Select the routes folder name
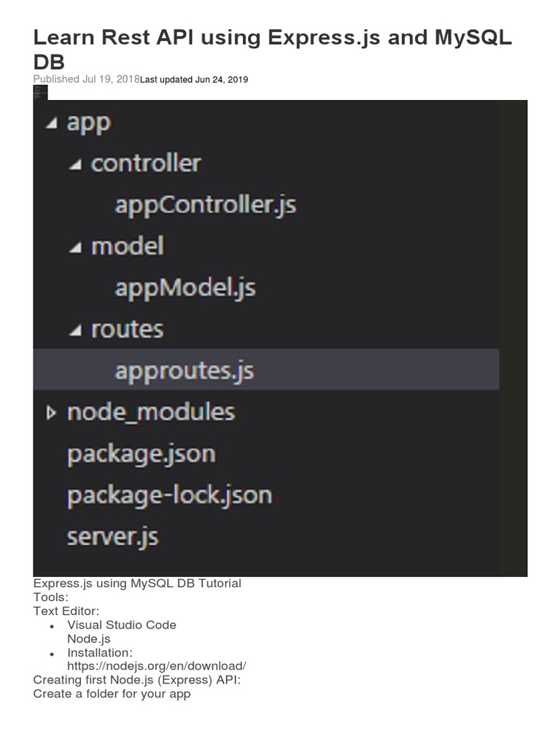 (x=127, y=330)
